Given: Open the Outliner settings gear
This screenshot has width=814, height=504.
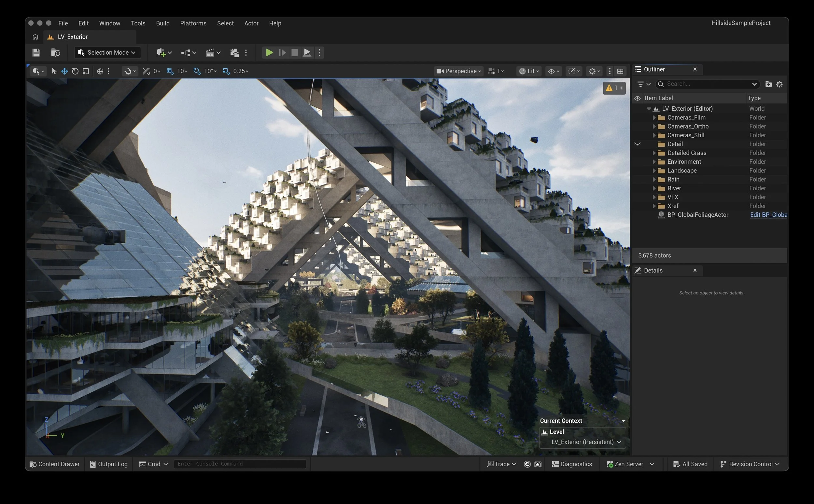Looking at the screenshot, I should pyautogui.click(x=779, y=84).
